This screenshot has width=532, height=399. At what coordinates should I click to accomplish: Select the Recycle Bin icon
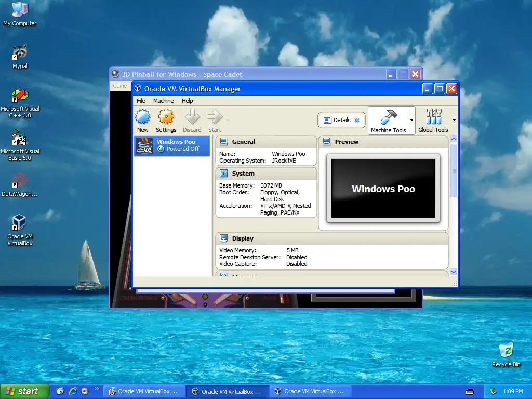coord(506,350)
